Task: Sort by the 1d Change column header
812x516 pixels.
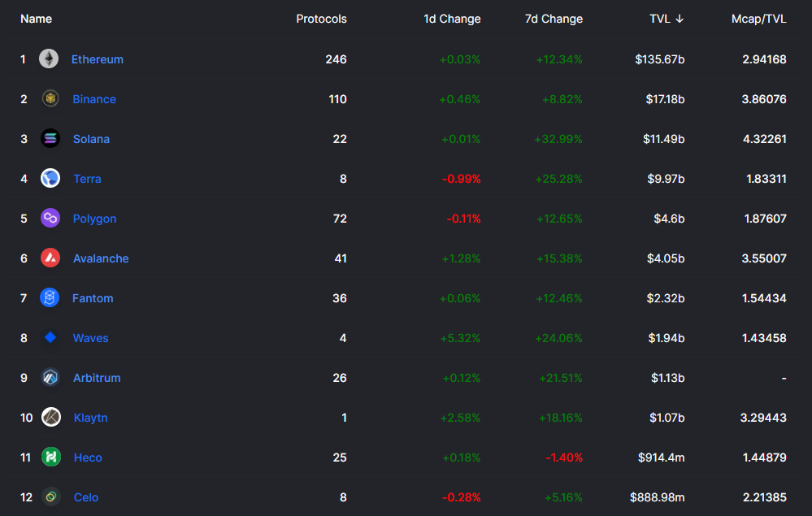Action: 452,19
